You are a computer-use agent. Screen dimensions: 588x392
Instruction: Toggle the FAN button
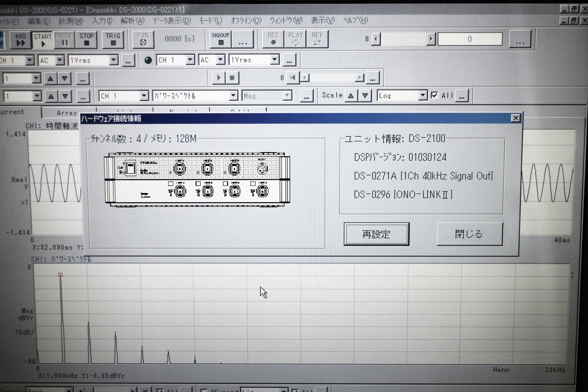(143, 39)
